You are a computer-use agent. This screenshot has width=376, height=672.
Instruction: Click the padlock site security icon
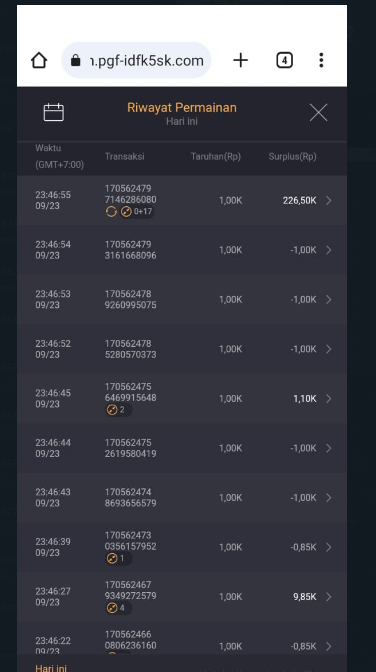75,60
